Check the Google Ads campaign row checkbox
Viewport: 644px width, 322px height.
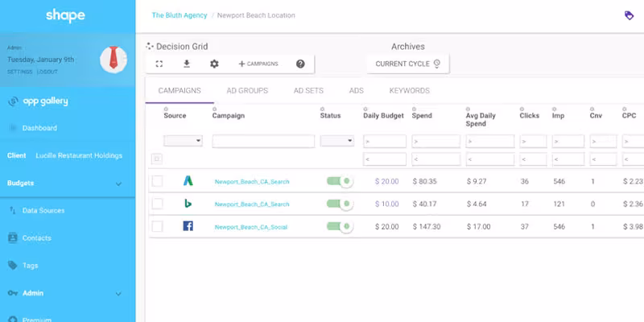pos(157,181)
